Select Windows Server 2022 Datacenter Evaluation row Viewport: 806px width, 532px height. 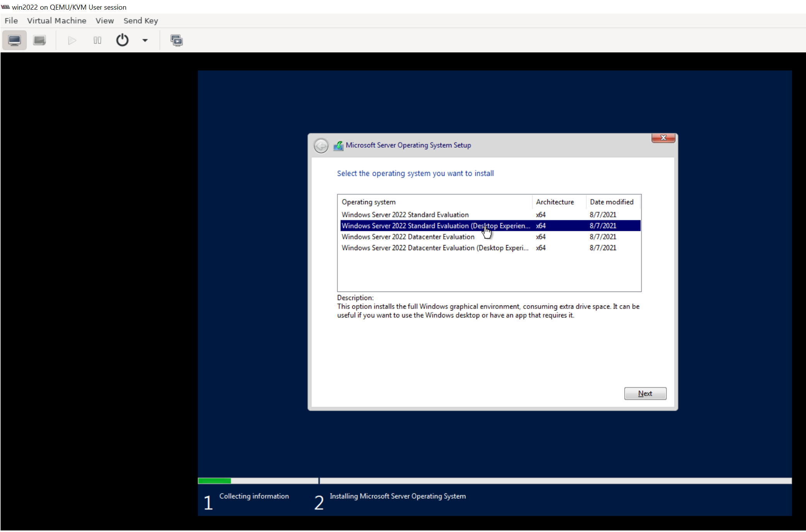click(490, 237)
